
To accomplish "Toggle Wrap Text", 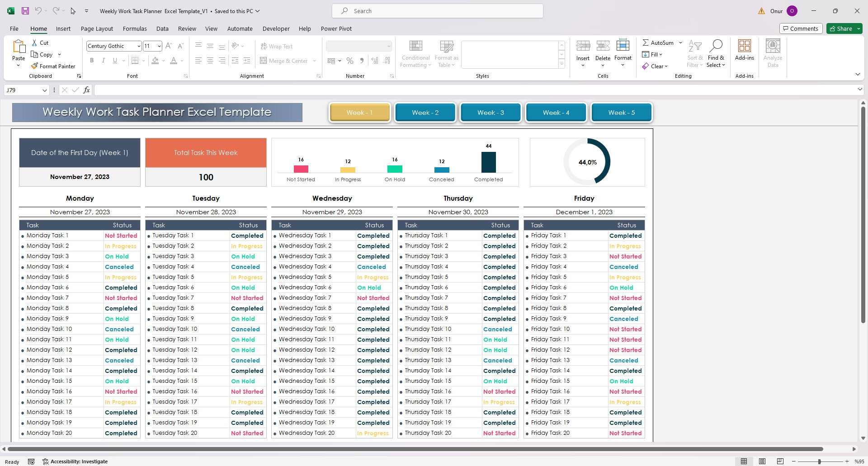I will pyautogui.click(x=277, y=46).
